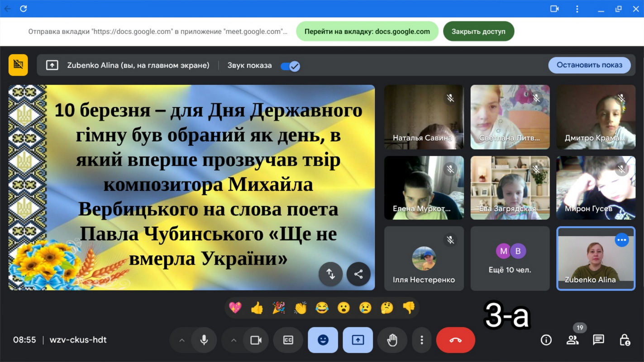Viewport: 644px width, 362px height.
Task: Open options on Zubenko Alina tile
Action: coord(622,240)
